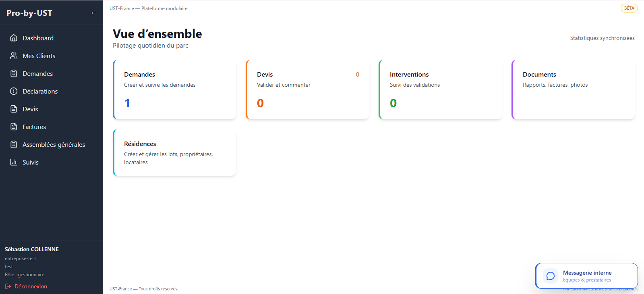Click the BÊTA badge

(629, 8)
